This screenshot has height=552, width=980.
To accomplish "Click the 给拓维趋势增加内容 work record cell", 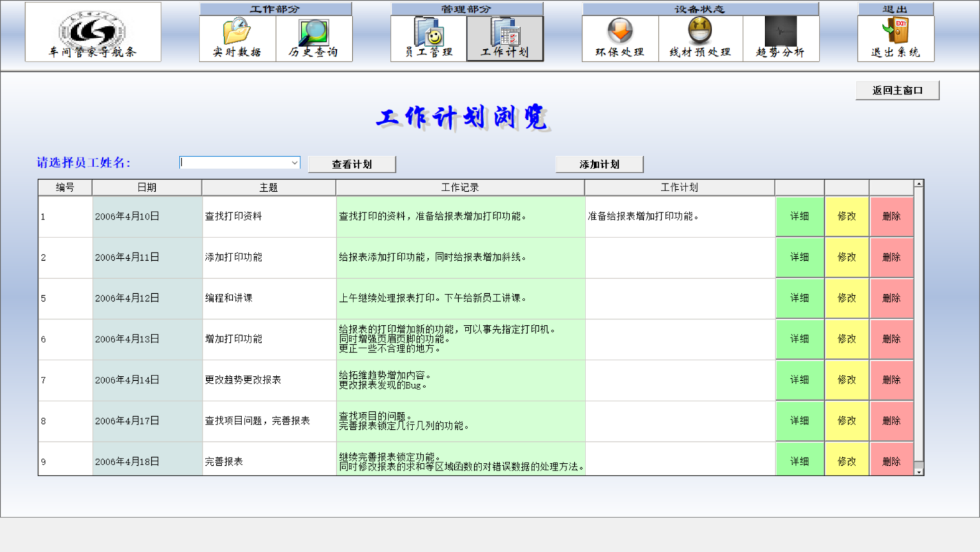I will [x=461, y=380].
